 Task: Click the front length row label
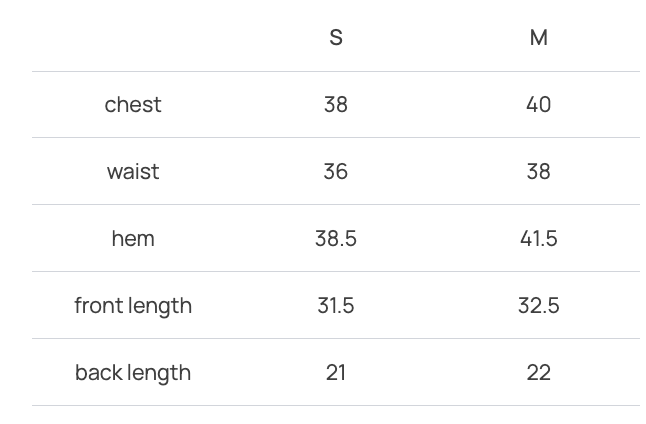click(133, 306)
